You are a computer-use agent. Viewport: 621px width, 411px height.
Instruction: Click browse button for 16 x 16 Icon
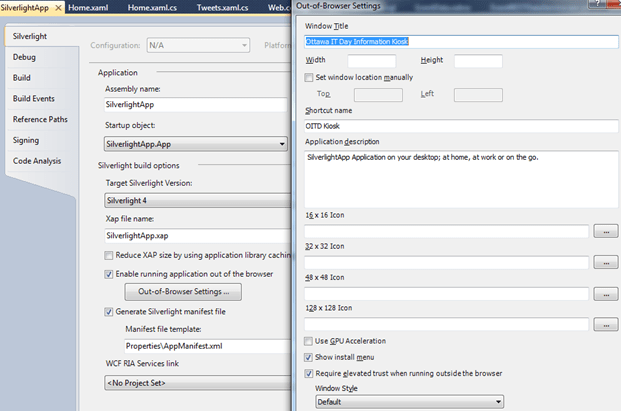tap(605, 231)
